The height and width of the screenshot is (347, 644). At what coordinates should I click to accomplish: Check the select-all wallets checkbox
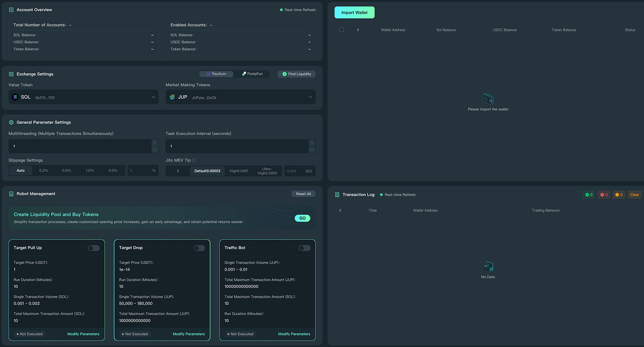click(341, 30)
